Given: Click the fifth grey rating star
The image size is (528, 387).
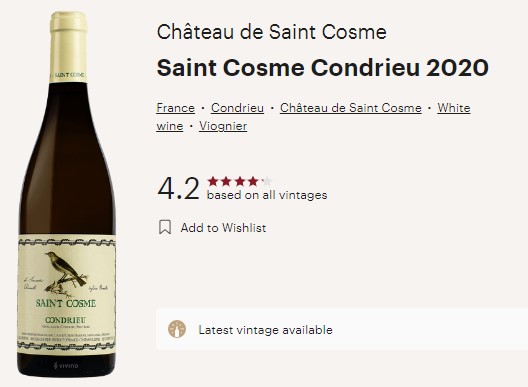Looking at the screenshot, I should 266,182.
